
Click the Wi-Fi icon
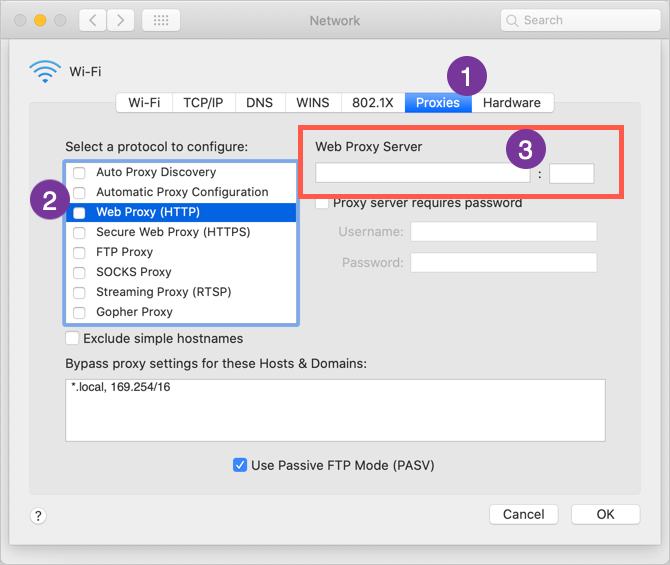[44, 72]
